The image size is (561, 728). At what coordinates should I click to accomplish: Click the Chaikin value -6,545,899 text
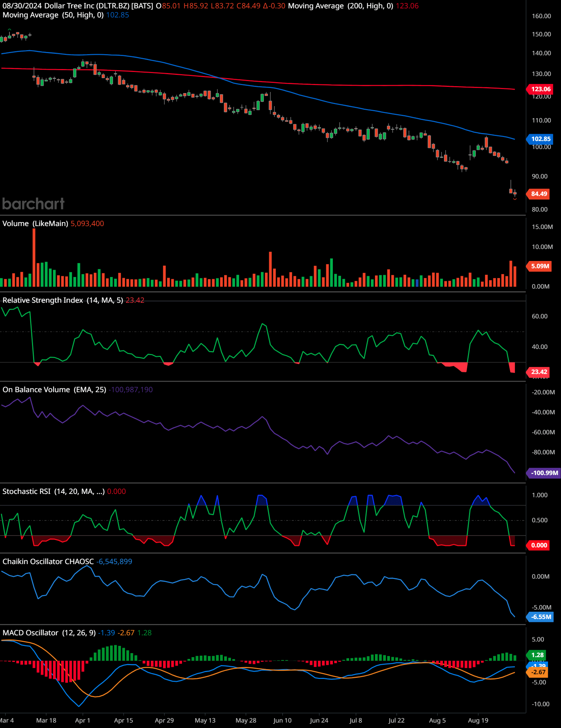pyautogui.click(x=114, y=562)
